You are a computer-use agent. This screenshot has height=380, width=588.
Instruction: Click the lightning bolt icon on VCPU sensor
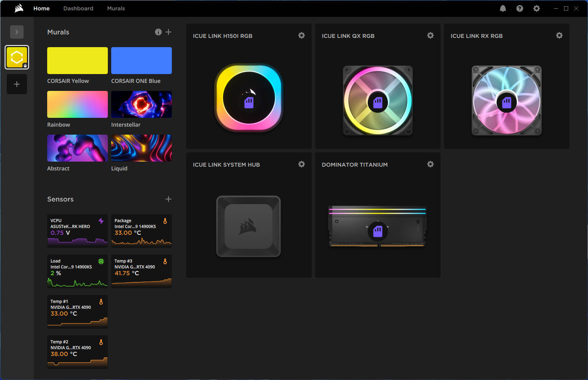click(x=101, y=221)
